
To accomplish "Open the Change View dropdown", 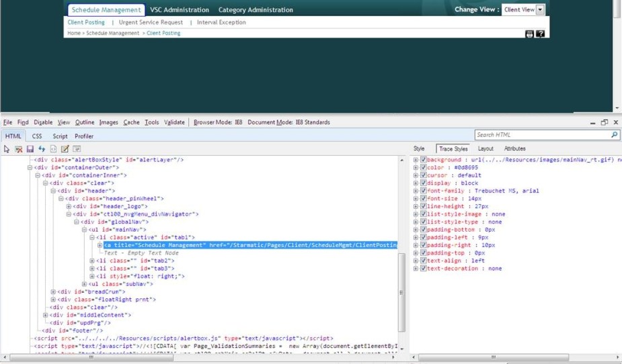I will point(540,10).
